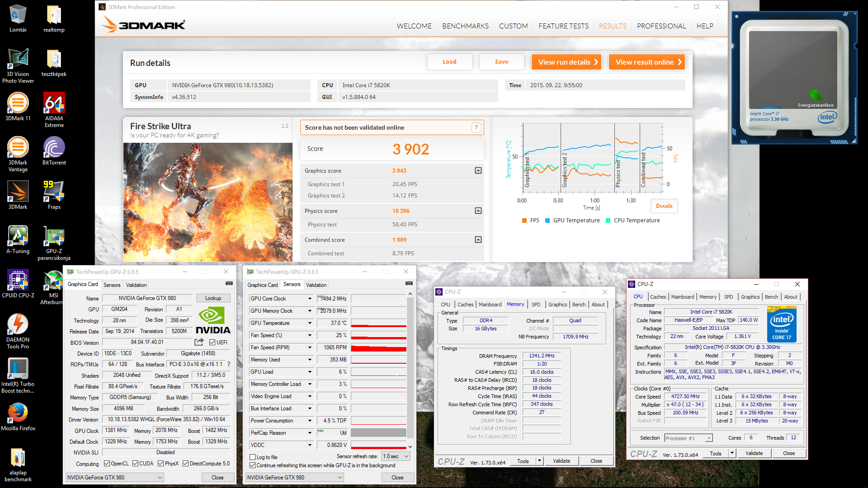Click the bus interface question mark in GPU-Z
The image size is (868, 488).
point(229,364)
